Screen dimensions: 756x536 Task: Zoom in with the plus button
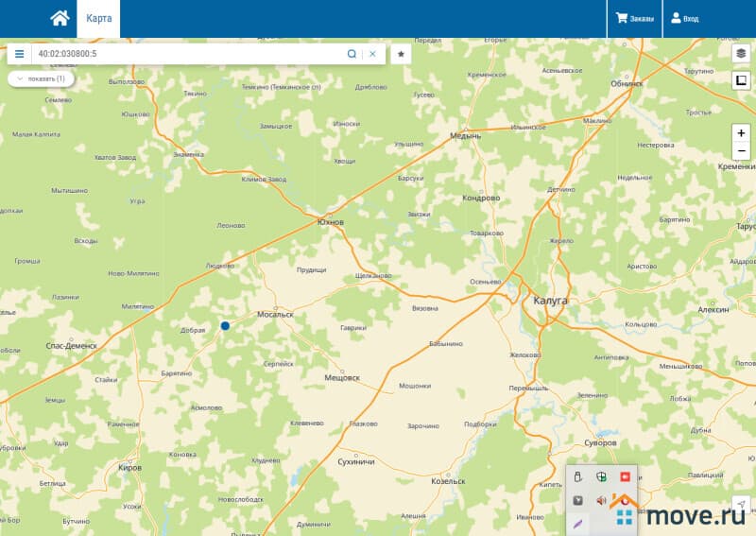point(741,133)
